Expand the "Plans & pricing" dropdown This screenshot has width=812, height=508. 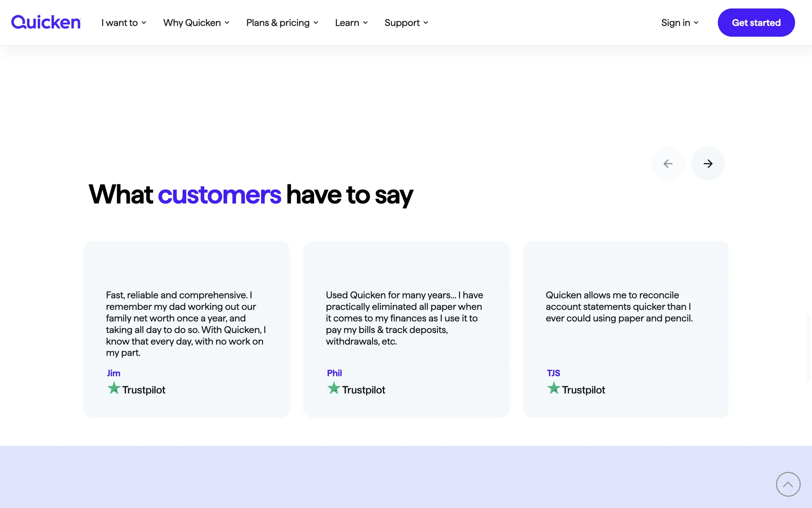coord(282,23)
